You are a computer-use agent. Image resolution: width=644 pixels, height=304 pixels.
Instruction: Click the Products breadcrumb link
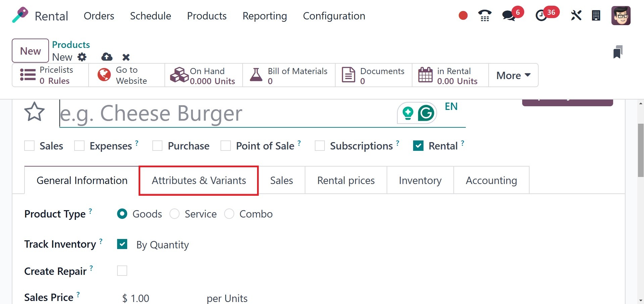point(71,45)
